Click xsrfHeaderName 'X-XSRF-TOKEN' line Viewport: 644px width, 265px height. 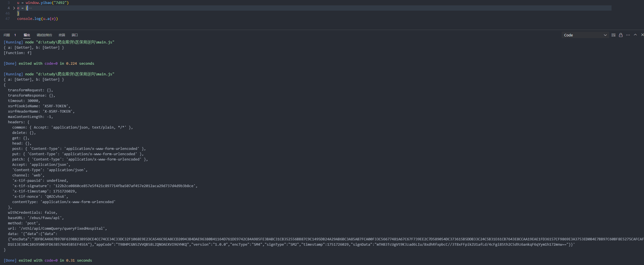click(x=41, y=111)
